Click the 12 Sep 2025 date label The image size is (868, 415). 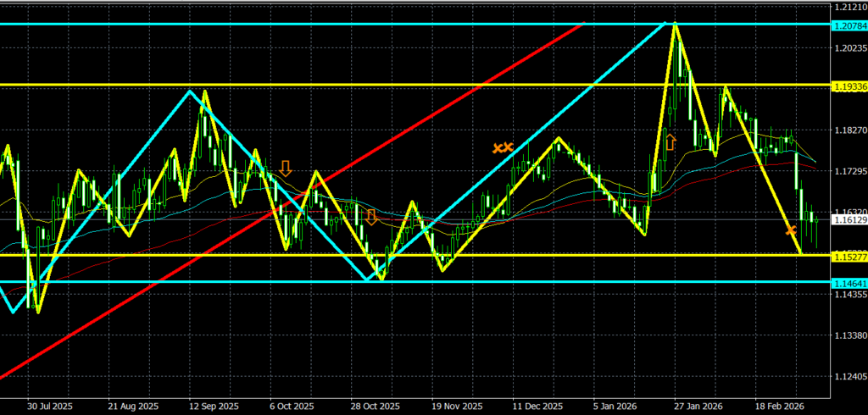click(x=214, y=406)
